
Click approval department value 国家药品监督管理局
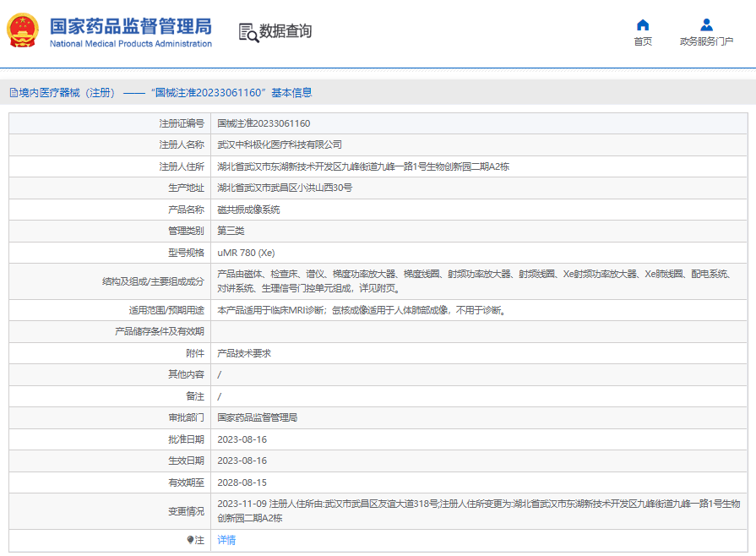[258, 417]
